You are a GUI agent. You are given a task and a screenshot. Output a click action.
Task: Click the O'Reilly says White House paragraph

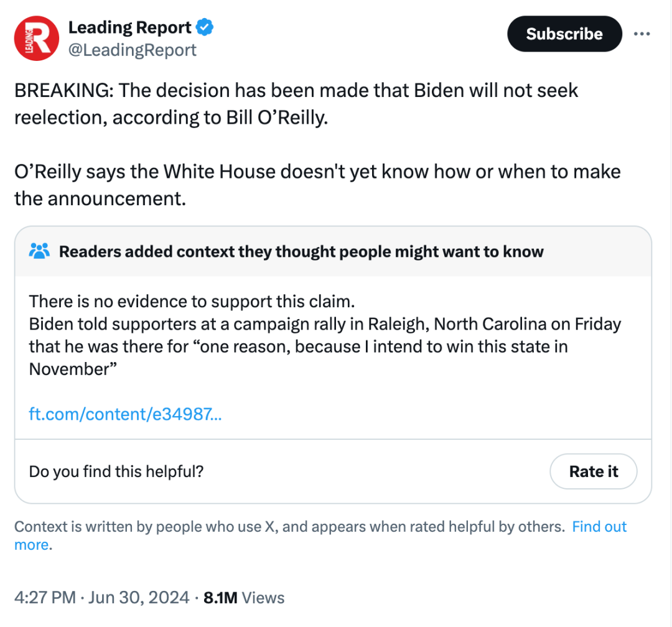tap(317, 185)
